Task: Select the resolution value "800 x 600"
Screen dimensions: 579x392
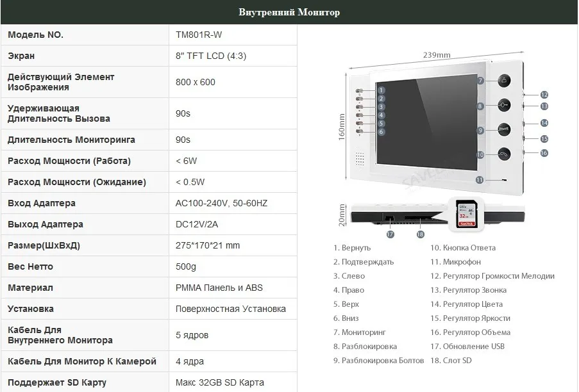Action: pyautogui.click(x=196, y=82)
